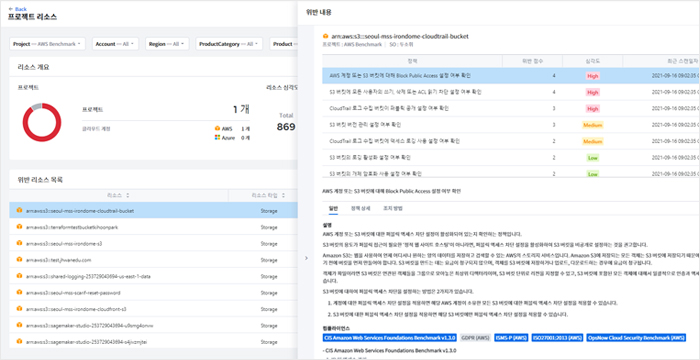Click the 심각도 column header
This screenshot has height=360, width=700.
[592, 61]
